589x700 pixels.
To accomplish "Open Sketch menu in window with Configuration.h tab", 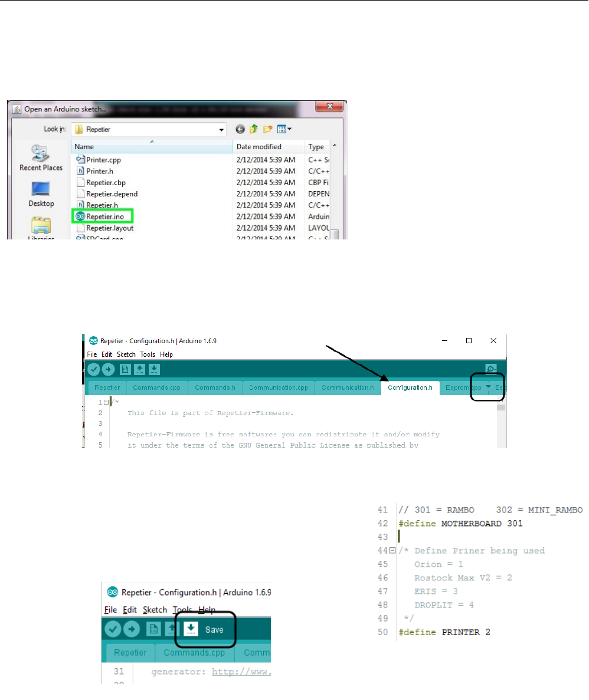I will tap(126, 354).
